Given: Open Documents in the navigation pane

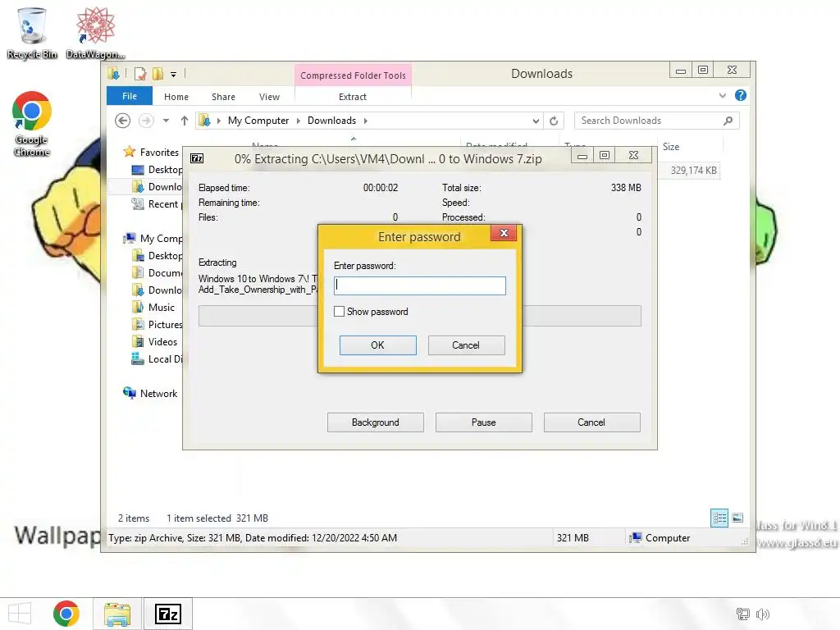Looking at the screenshot, I should pos(157,272).
